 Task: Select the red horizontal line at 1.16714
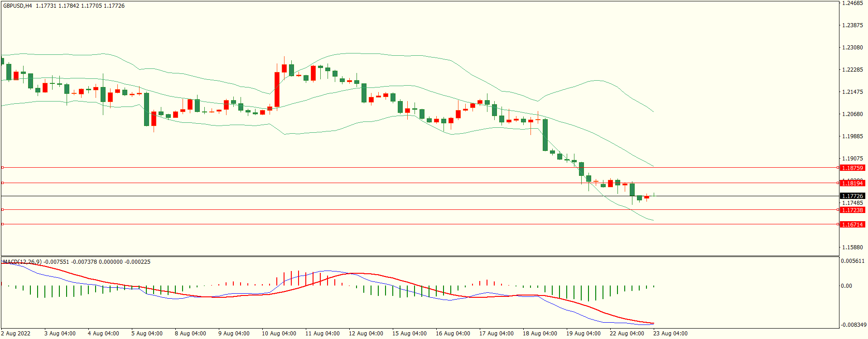coord(420,224)
